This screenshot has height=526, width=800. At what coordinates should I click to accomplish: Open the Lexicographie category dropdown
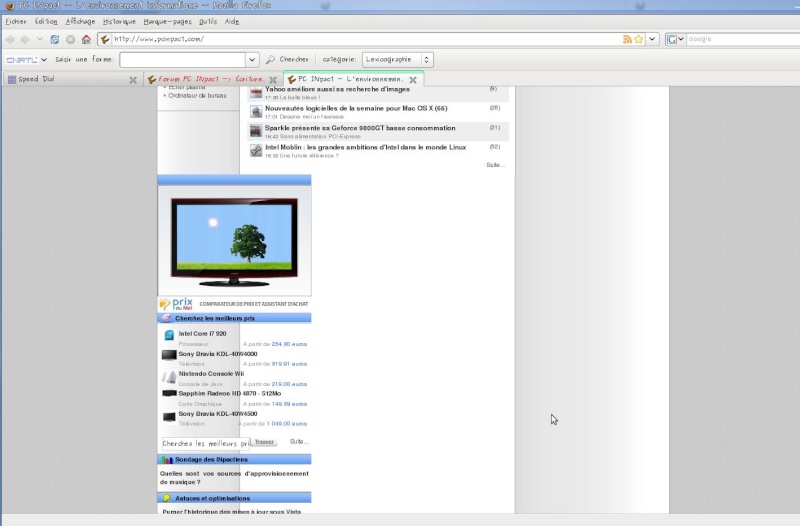pyautogui.click(x=397, y=60)
